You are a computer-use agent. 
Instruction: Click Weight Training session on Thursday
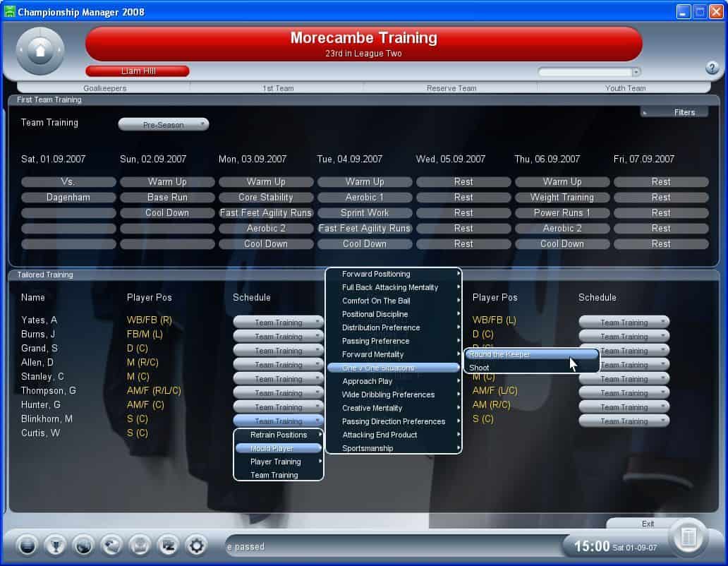(562, 198)
